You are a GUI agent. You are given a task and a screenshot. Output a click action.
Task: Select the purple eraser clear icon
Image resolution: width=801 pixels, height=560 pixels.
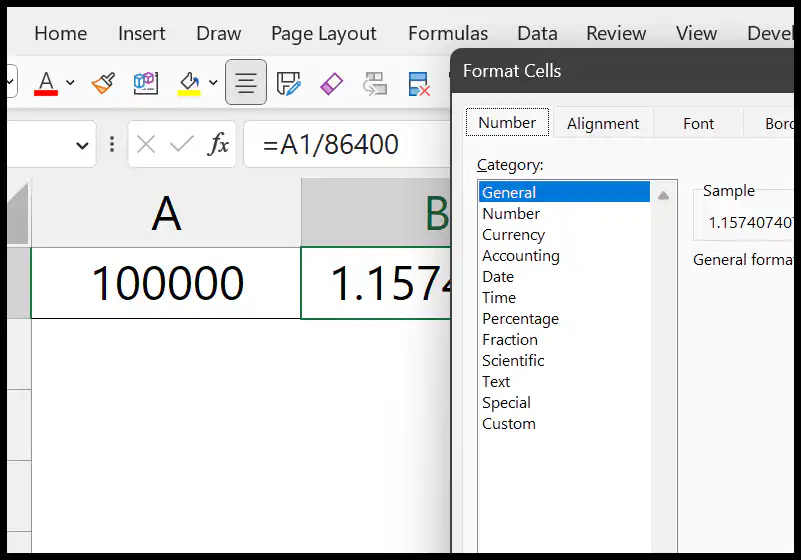pos(332,83)
